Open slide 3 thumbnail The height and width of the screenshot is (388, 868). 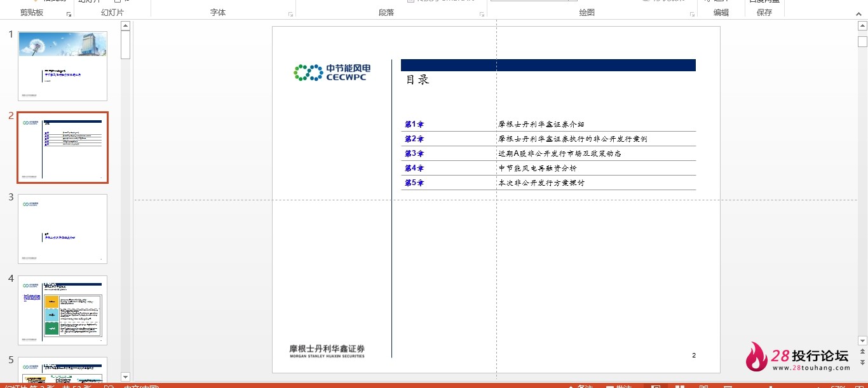(63, 229)
